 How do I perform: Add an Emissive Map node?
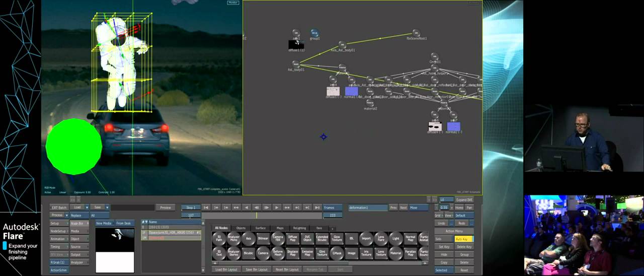click(x=307, y=253)
